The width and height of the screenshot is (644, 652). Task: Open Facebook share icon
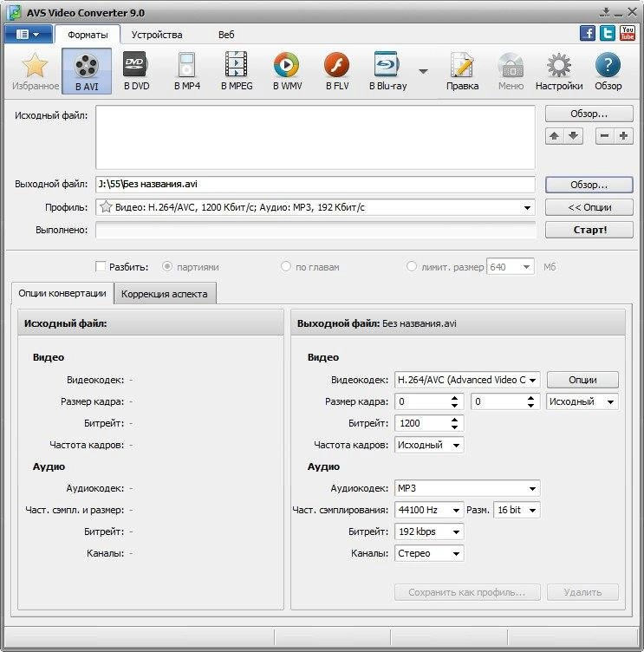pos(587,33)
